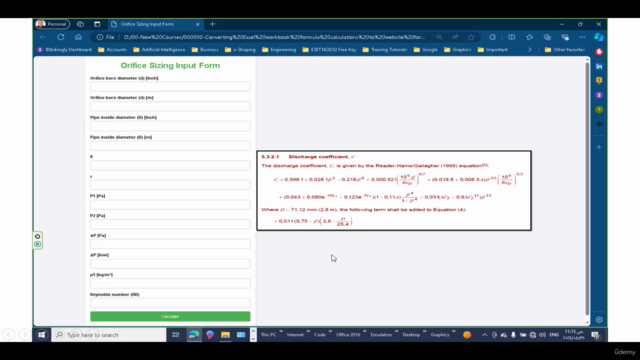Open the workspaces icon beside the profile
The image size is (640, 360).
(80, 24)
